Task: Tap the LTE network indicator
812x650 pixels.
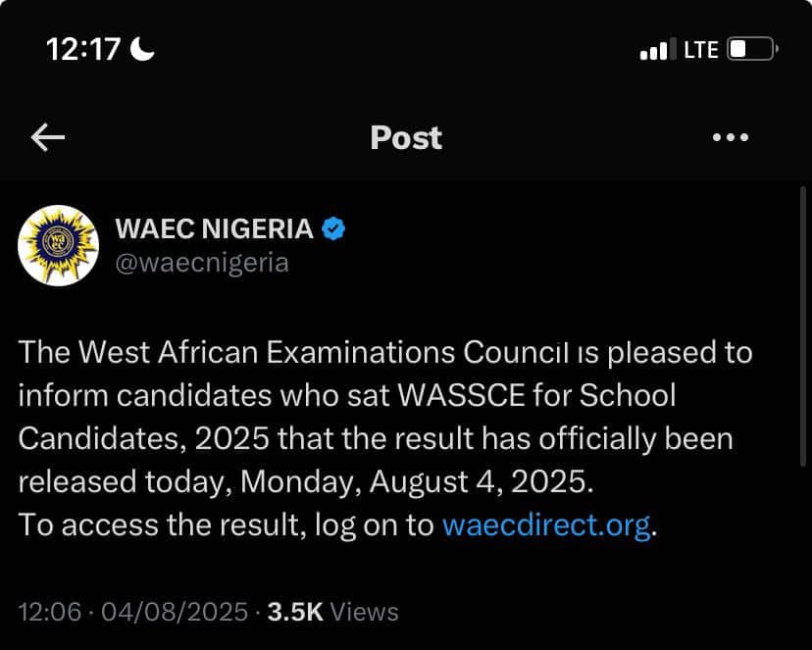Action: pyautogui.click(x=701, y=50)
